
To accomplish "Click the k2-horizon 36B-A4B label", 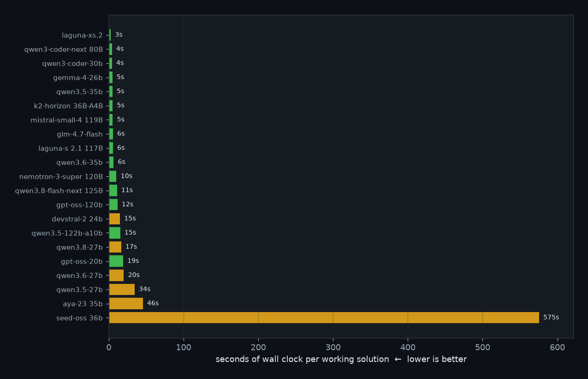I will coord(69,106).
